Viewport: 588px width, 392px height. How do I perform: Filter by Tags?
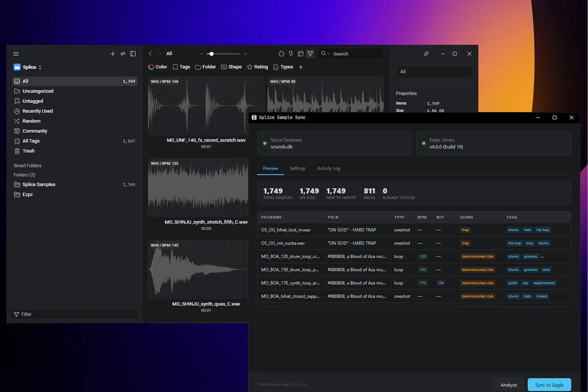tap(181, 67)
